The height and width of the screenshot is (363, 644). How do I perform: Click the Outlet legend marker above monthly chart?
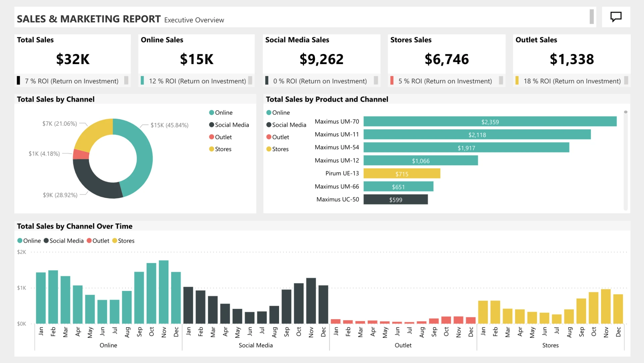[89, 240]
